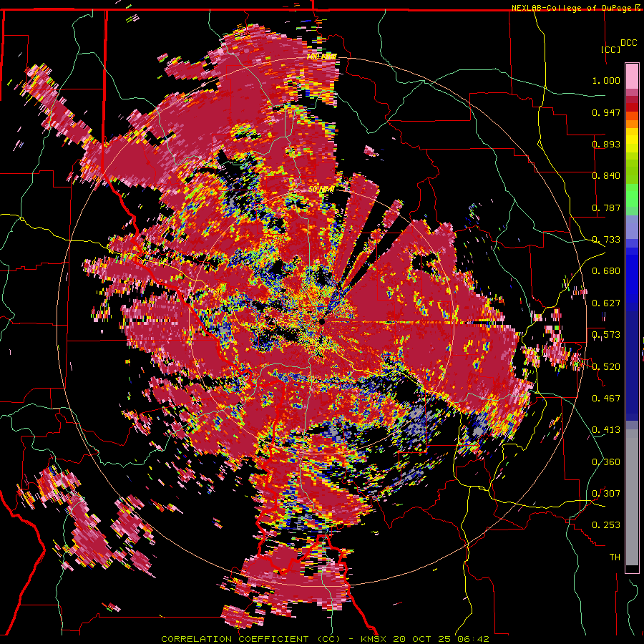Select the 0.680 scale value

606,271
